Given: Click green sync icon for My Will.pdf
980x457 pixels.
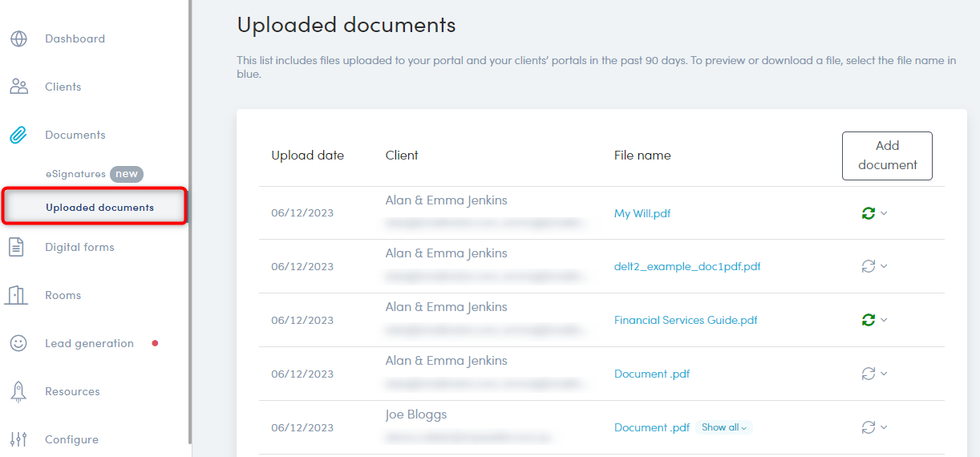Looking at the screenshot, I should [x=868, y=213].
